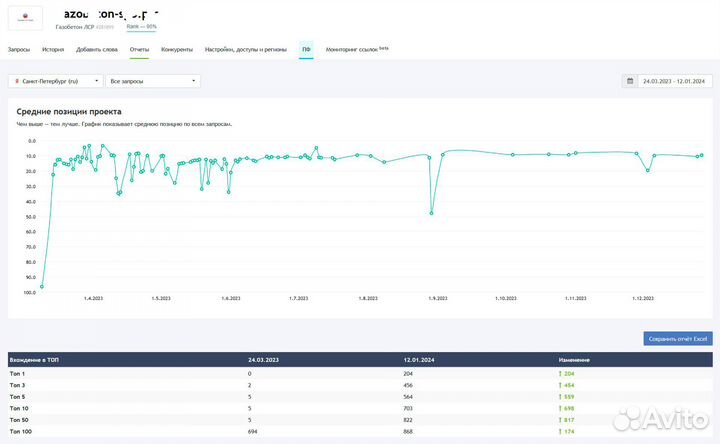Click the lowest chart point at graph start
This screenshot has width=720, height=444.
click(42, 287)
